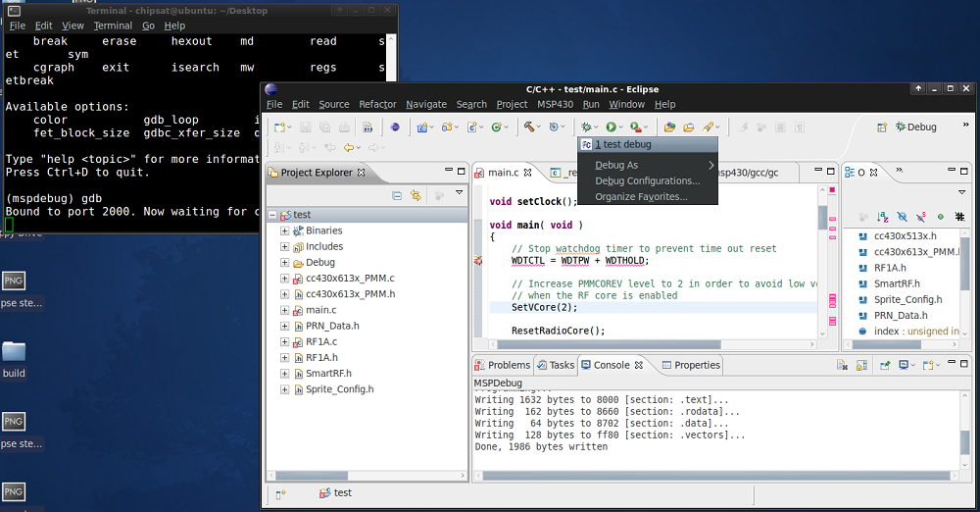Click the Open Perspective icon
980x512 pixels.
882,128
